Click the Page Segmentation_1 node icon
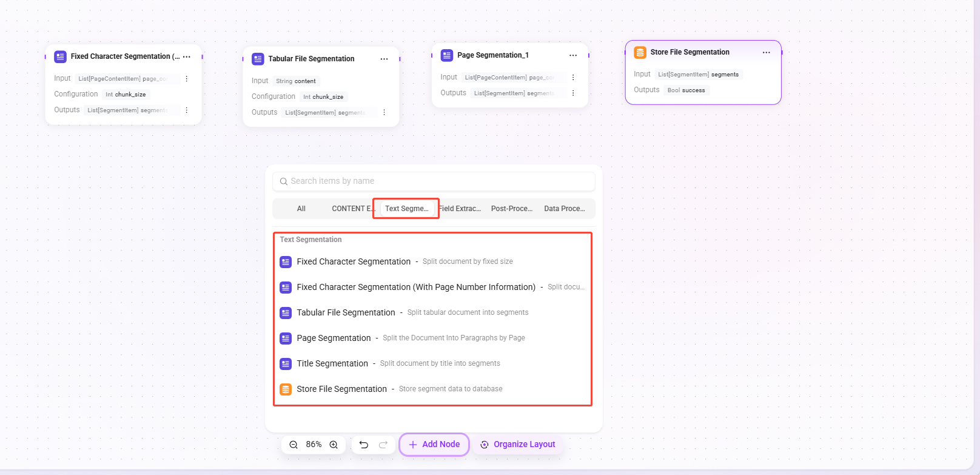This screenshot has height=475, width=980. [447, 55]
